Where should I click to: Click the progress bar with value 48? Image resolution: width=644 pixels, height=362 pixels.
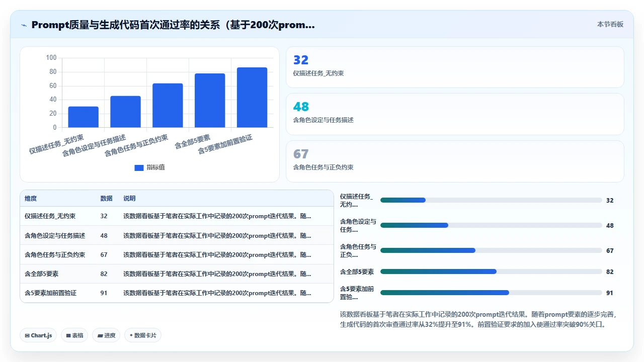point(491,225)
